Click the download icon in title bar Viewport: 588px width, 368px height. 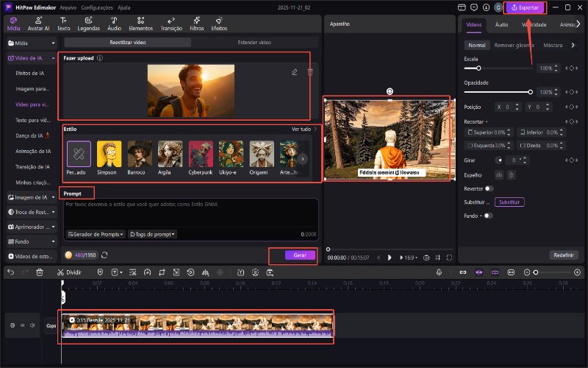486,7
